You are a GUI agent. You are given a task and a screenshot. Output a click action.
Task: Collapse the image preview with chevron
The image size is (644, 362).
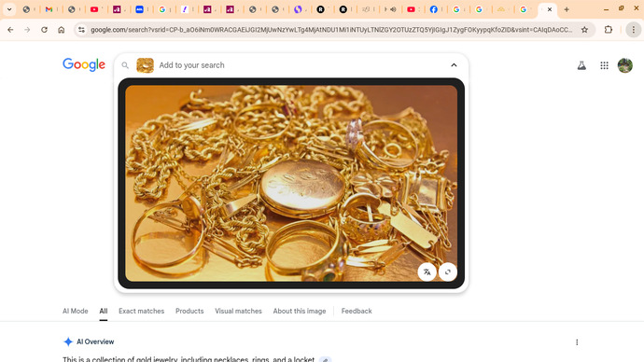(454, 65)
